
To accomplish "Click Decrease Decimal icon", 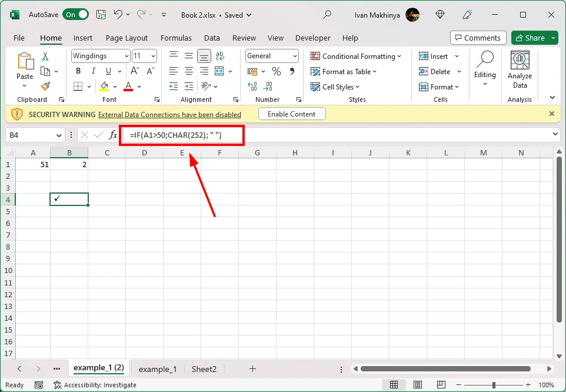I will [268, 87].
